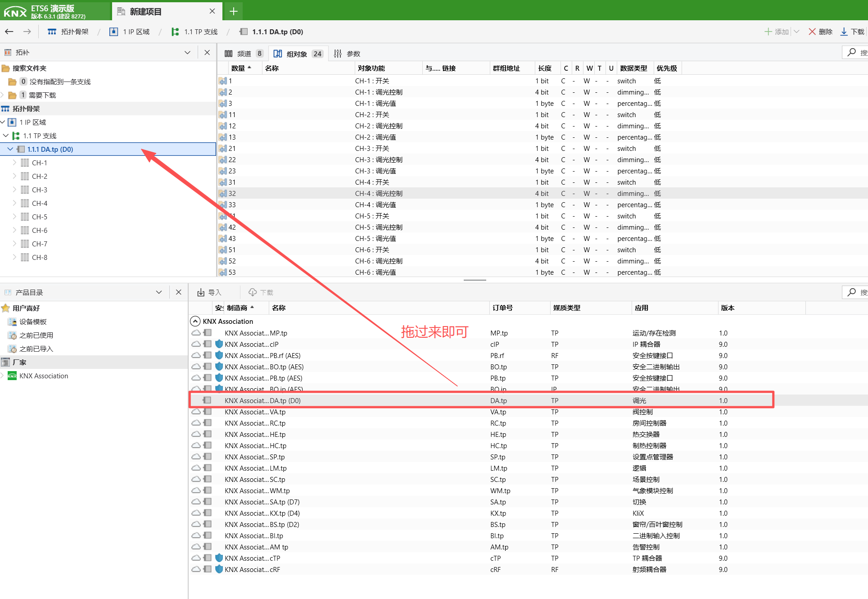Open the 产品目录 panel dropdown chevron

tap(159, 292)
